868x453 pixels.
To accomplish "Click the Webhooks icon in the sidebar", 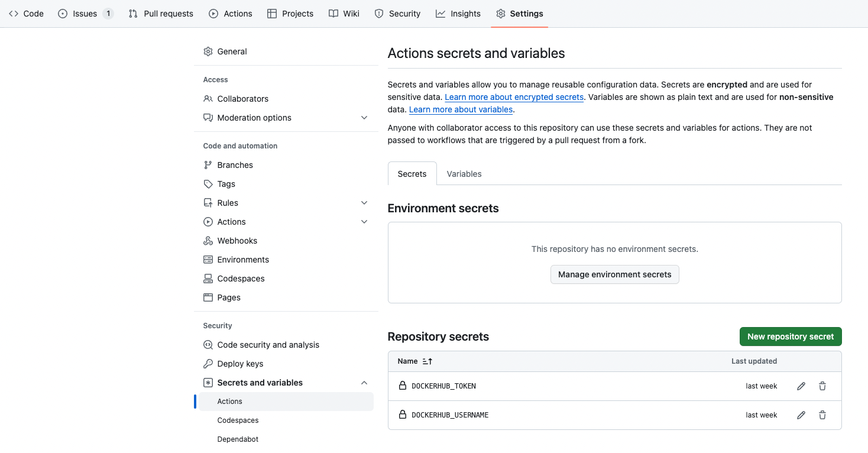I will pos(208,241).
